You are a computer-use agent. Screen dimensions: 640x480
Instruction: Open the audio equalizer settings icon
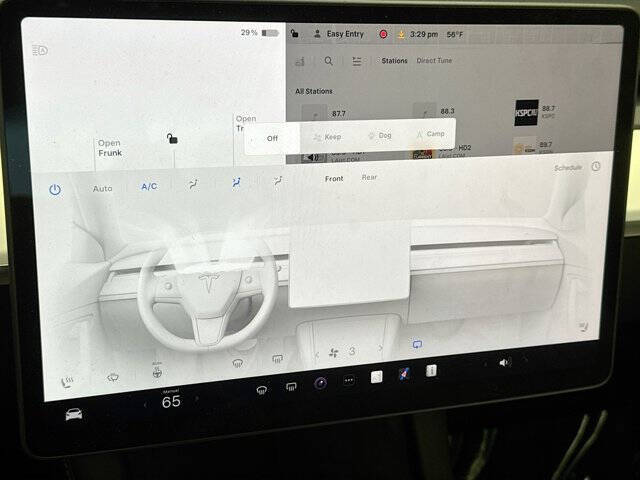pos(357,61)
